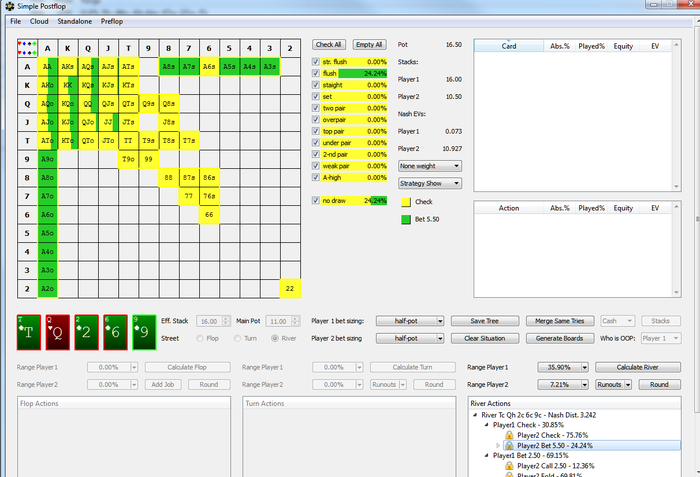Click the green Bet 5.50 legend swatch

click(x=406, y=219)
